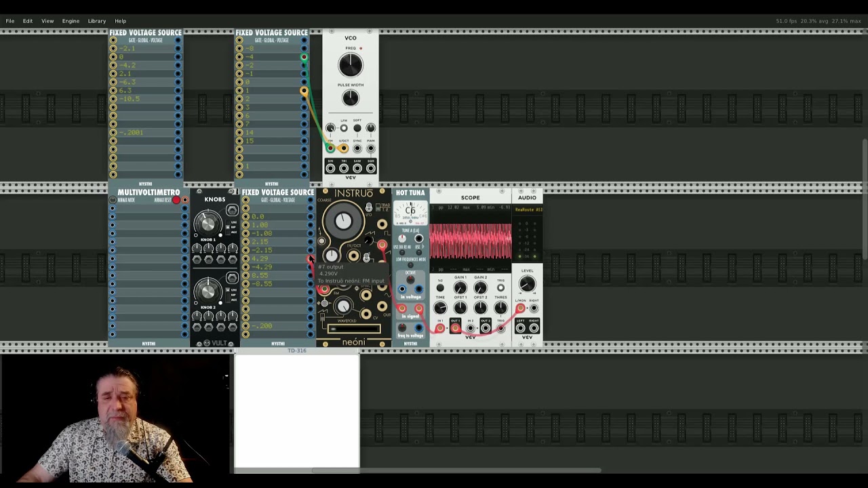This screenshot has height=488, width=868.
Task: Toggle the UNI/BIP/MIX switch beside KNOB 1
Action: click(x=228, y=227)
